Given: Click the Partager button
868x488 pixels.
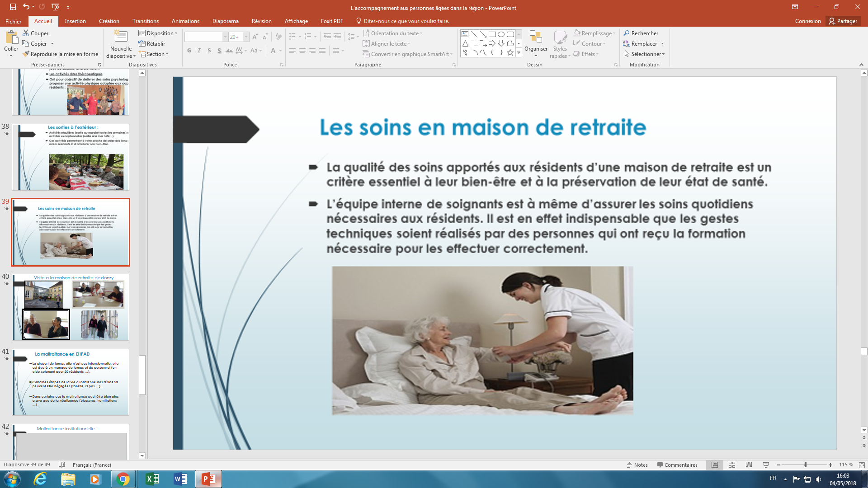Looking at the screenshot, I should click(x=843, y=21).
